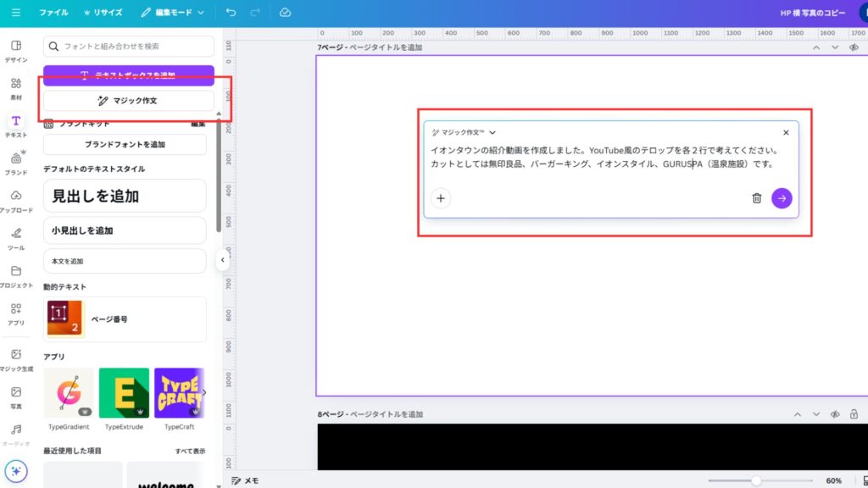Open the 素材 elements panel
This screenshot has height=488, width=868.
[16, 88]
